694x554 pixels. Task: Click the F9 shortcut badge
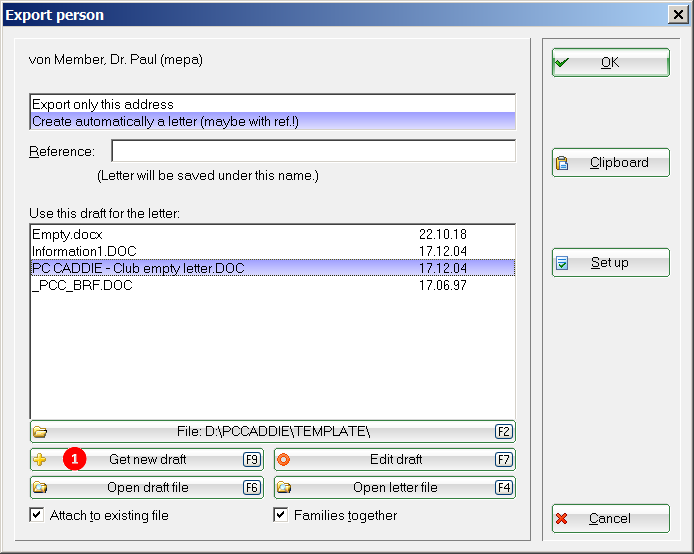point(252,460)
